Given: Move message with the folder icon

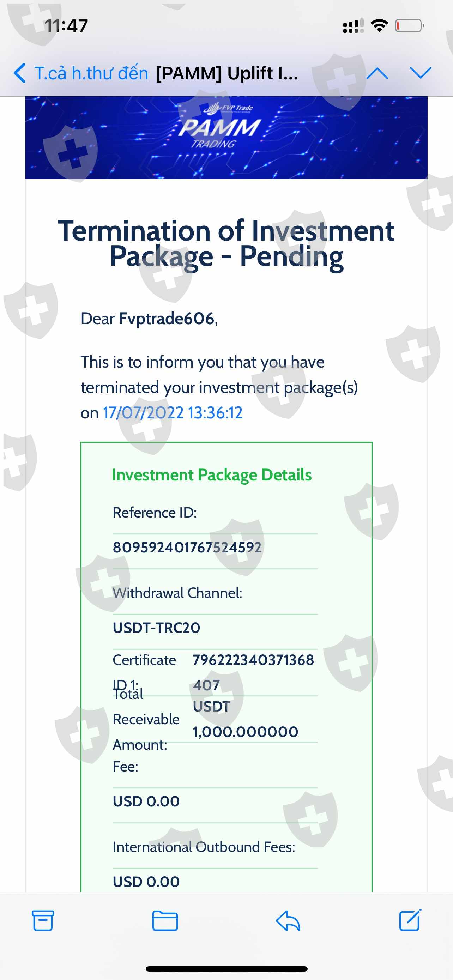Looking at the screenshot, I should click(x=165, y=921).
